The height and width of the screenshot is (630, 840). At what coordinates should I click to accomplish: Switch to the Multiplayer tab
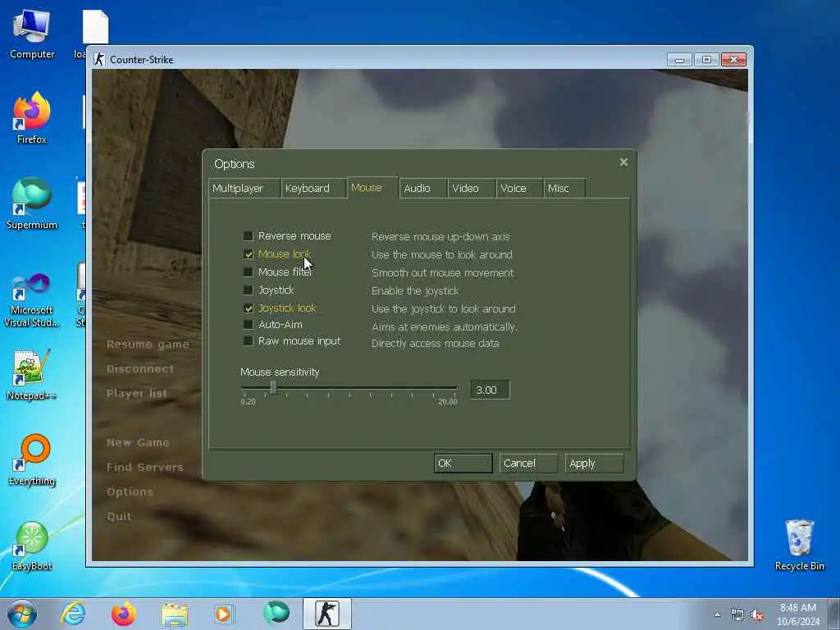coord(244,188)
